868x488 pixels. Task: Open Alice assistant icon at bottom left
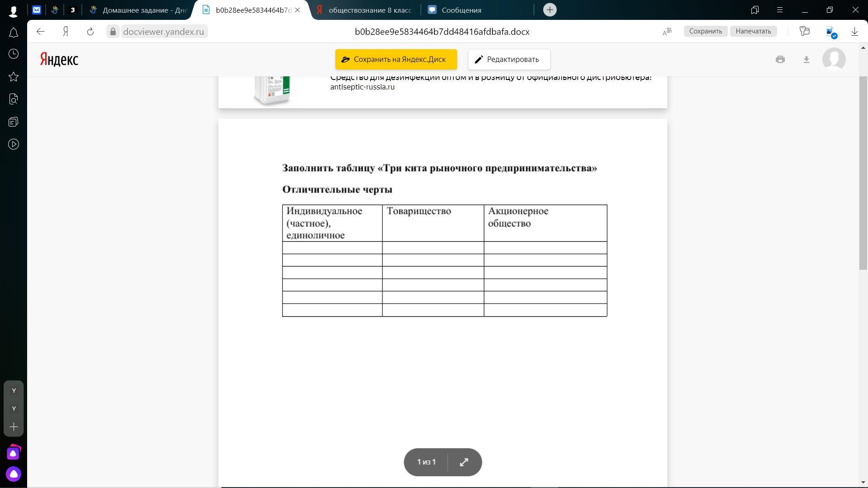click(x=14, y=474)
